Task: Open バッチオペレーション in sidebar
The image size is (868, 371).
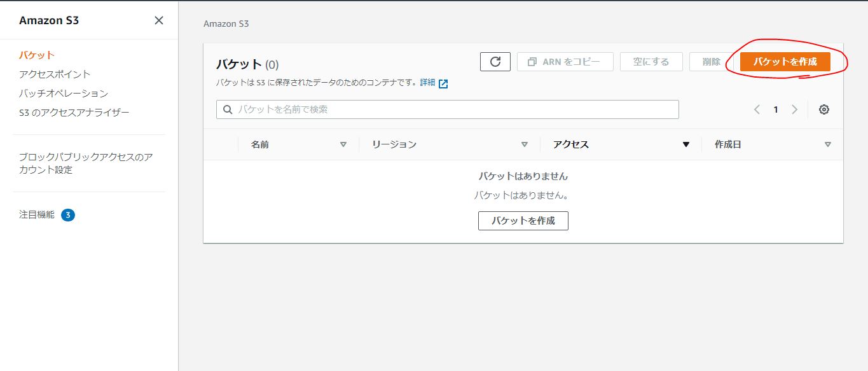Action: click(x=64, y=94)
